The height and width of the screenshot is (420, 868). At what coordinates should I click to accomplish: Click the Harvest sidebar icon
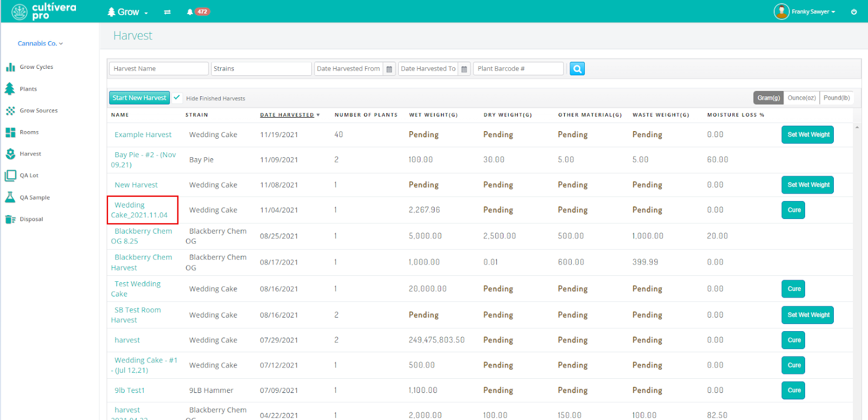[x=10, y=154]
